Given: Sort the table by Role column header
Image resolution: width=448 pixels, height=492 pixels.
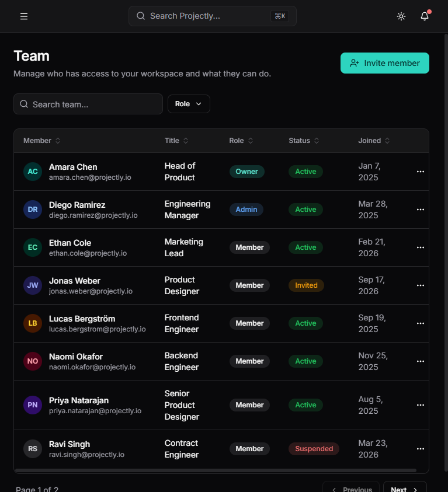Looking at the screenshot, I should pos(241,141).
